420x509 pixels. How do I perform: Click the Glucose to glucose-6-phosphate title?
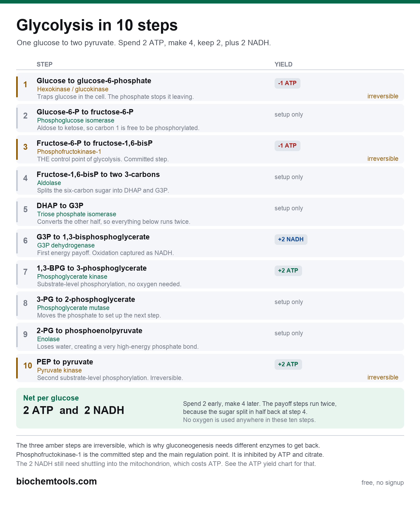pyautogui.click(x=94, y=81)
